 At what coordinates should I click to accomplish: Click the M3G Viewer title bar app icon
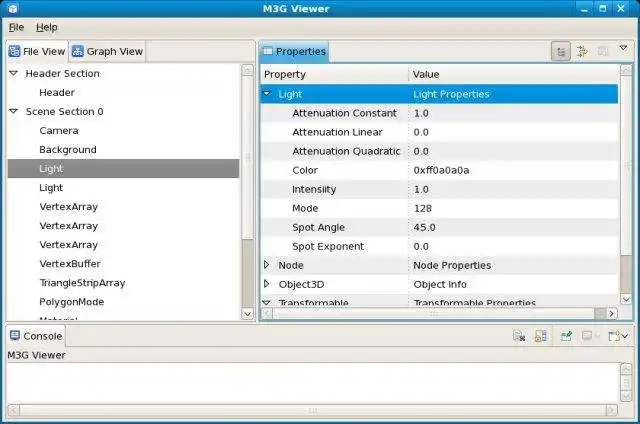(x=13, y=8)
